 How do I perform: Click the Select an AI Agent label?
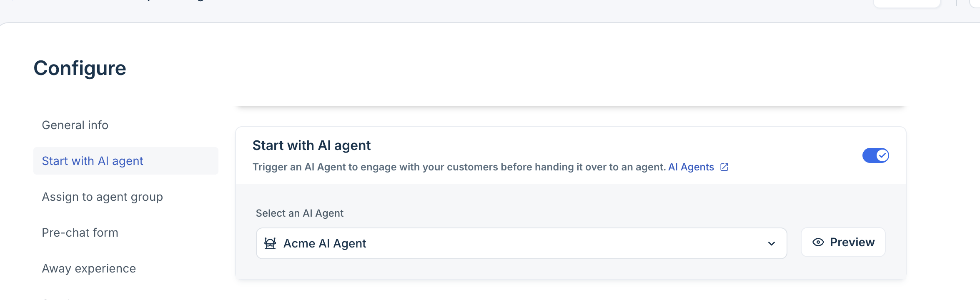(299, 213)
